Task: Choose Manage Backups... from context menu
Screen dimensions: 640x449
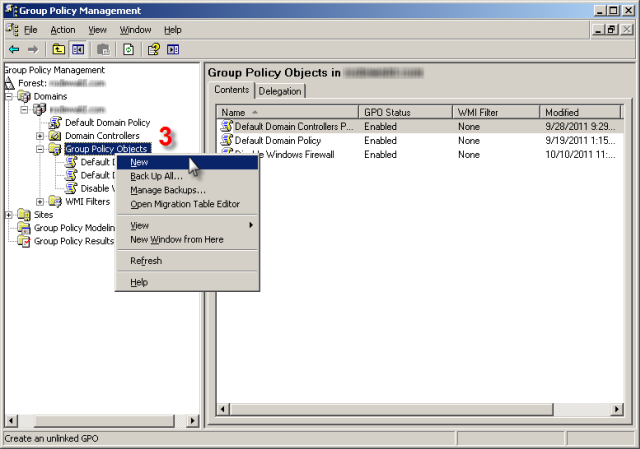Action: [187, 190]
